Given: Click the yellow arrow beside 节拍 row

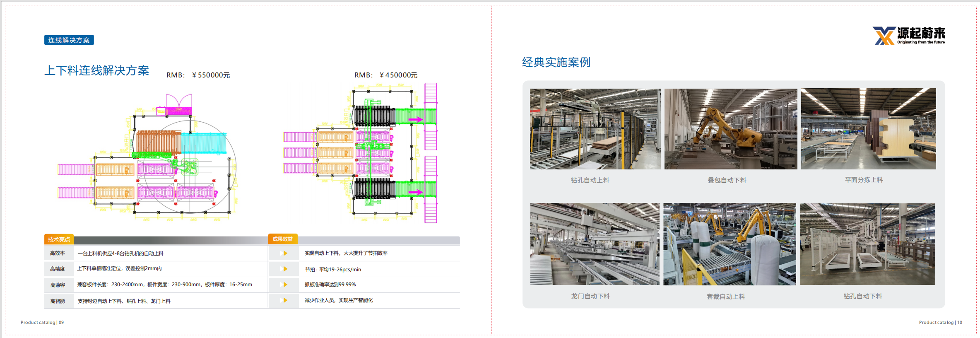Looking at the screenshot, I should coord(285,269).
